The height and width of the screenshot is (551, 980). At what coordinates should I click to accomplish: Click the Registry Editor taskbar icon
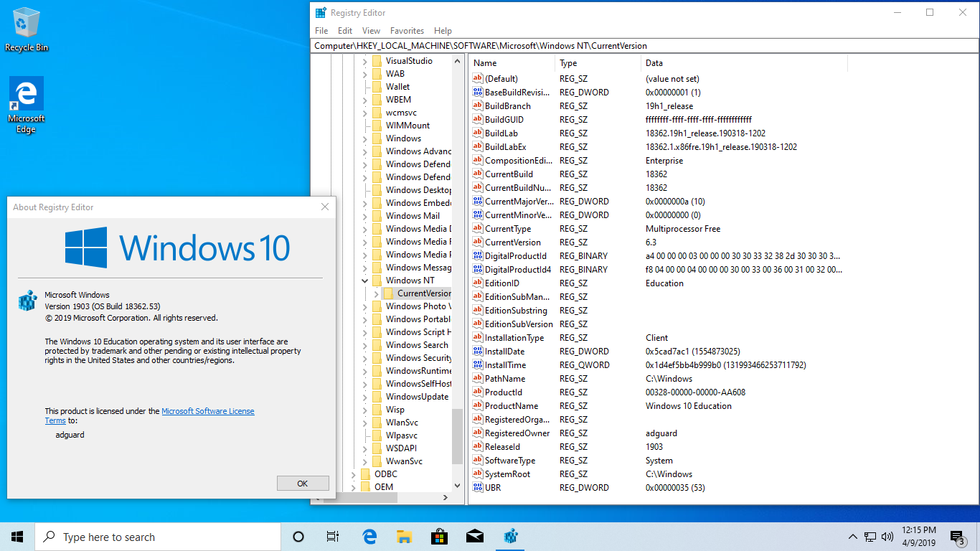(x=511, y=537)
